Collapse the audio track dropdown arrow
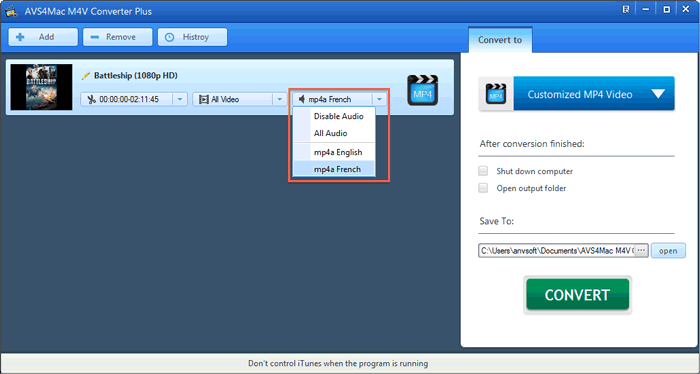Image resolution: width=700 pixels, height=374 pixels. (379, 99)
